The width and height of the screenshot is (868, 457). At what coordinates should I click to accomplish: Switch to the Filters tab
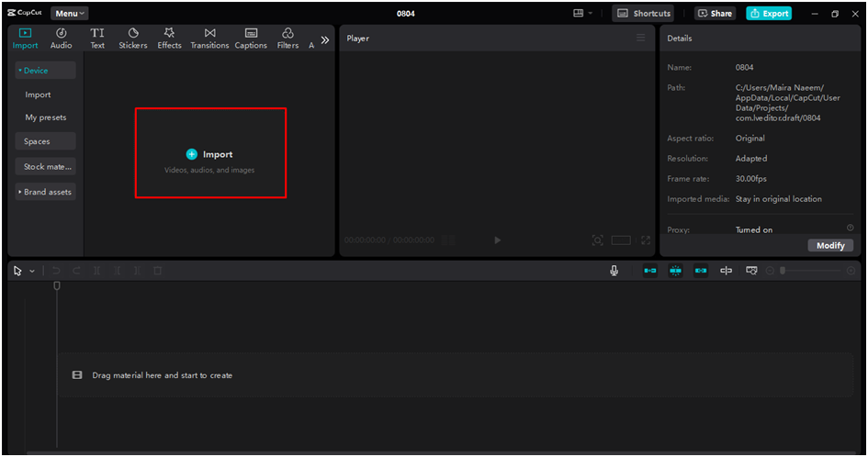point(287,39)
